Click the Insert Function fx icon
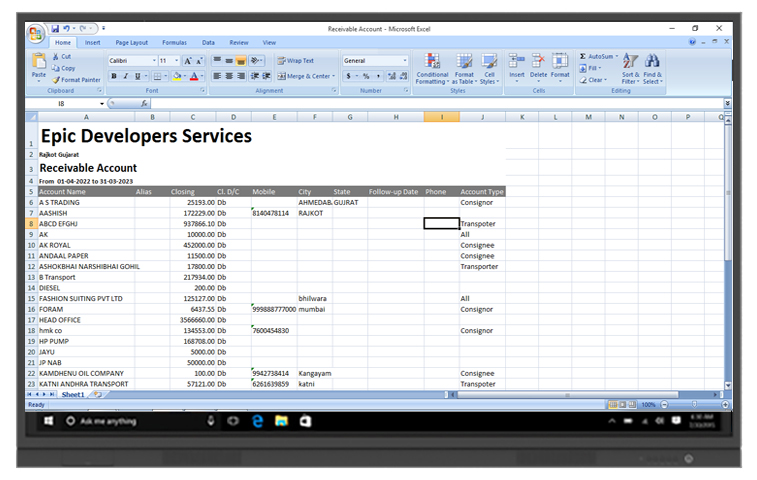Viewport: 757px width, 480px height. click(144, 103)
